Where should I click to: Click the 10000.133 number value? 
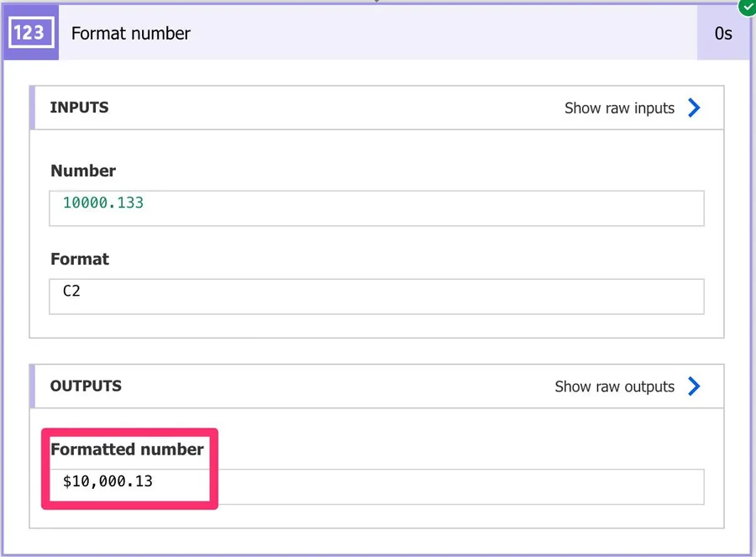(x=103, y=202)
